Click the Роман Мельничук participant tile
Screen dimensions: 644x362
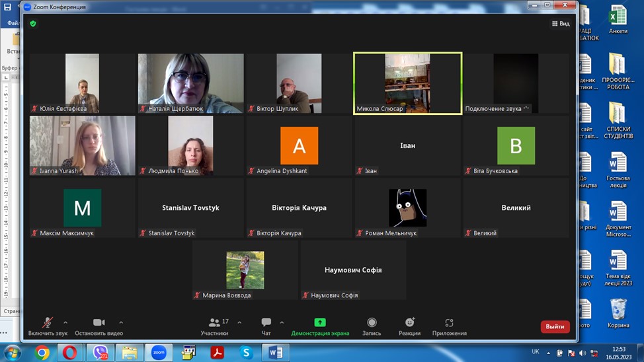(407, 208)
